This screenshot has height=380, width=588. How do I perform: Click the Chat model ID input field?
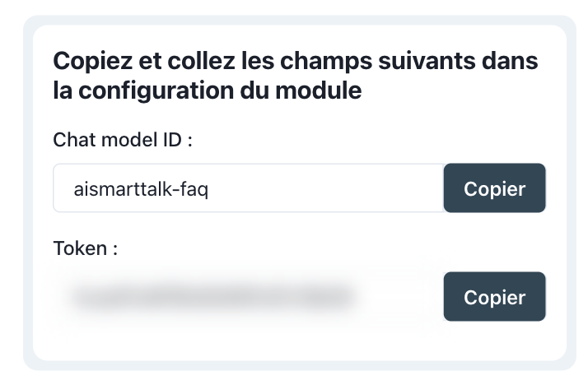coord(249,188)
